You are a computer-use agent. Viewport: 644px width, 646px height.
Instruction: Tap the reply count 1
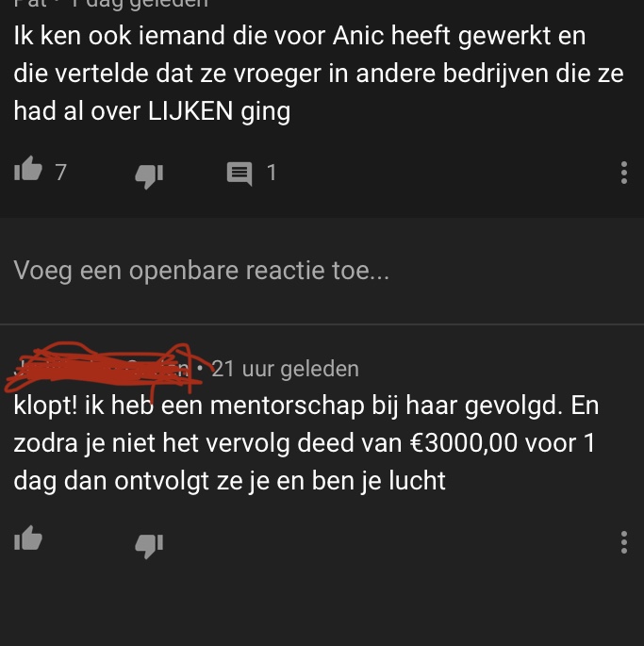point(272,173)
